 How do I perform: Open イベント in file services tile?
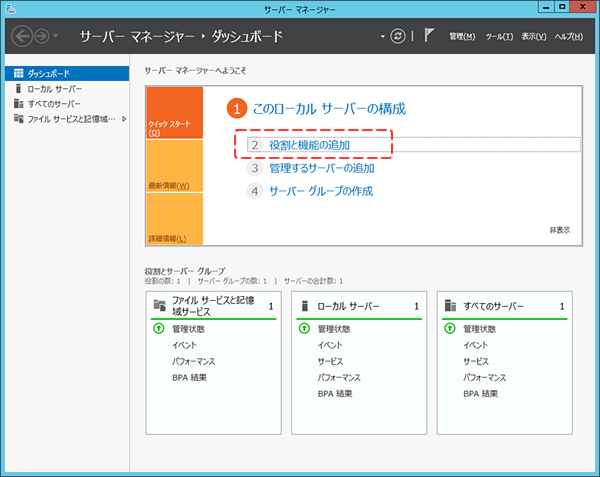point(184,345)
